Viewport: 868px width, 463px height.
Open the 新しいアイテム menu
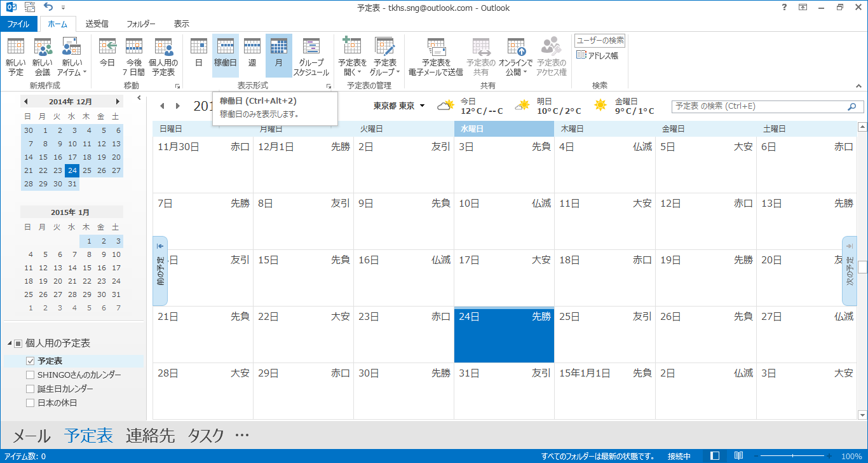coord(72,57)
